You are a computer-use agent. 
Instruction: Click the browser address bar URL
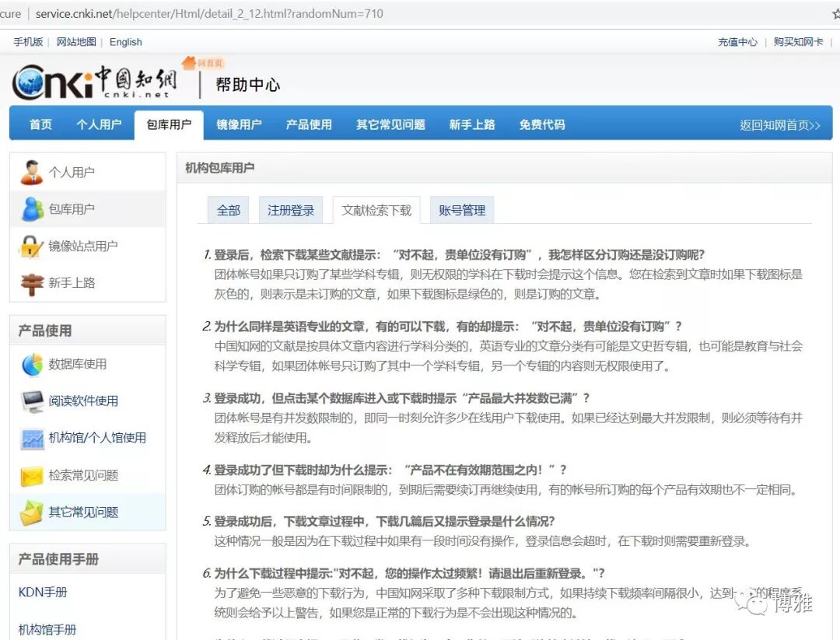[210, 13]
